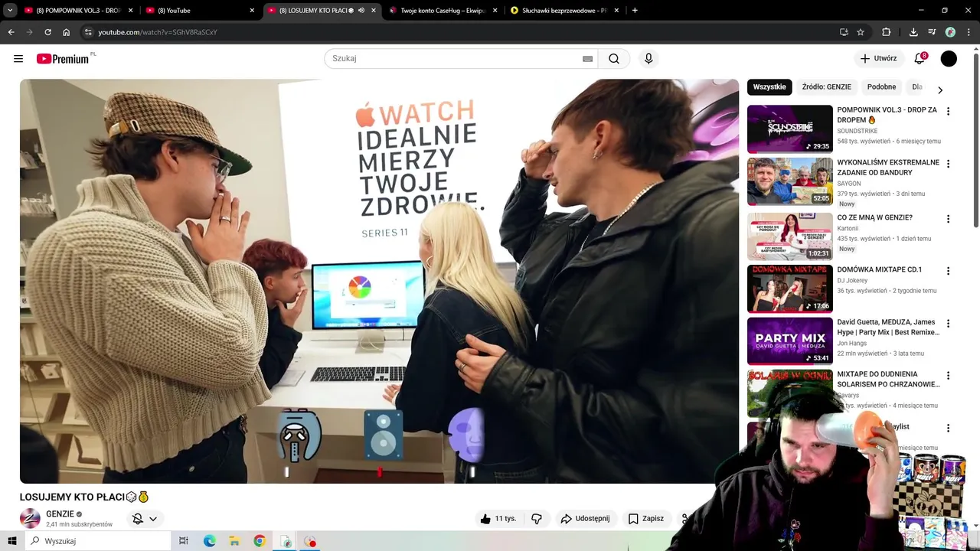Image resolution: width=980 pixels, height=551 pixels.
Task: Like the video (11 tys.)
Action: click(x=498, y=518)
